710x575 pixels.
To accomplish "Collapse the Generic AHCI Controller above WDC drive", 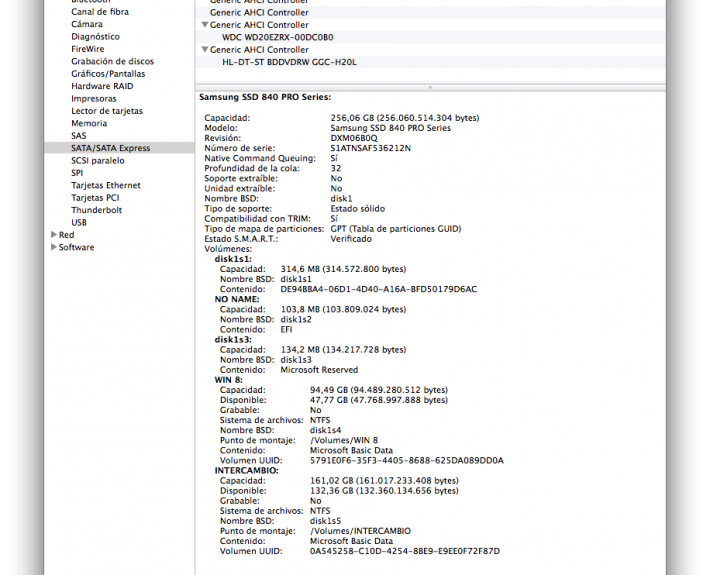I will (205, 24).
